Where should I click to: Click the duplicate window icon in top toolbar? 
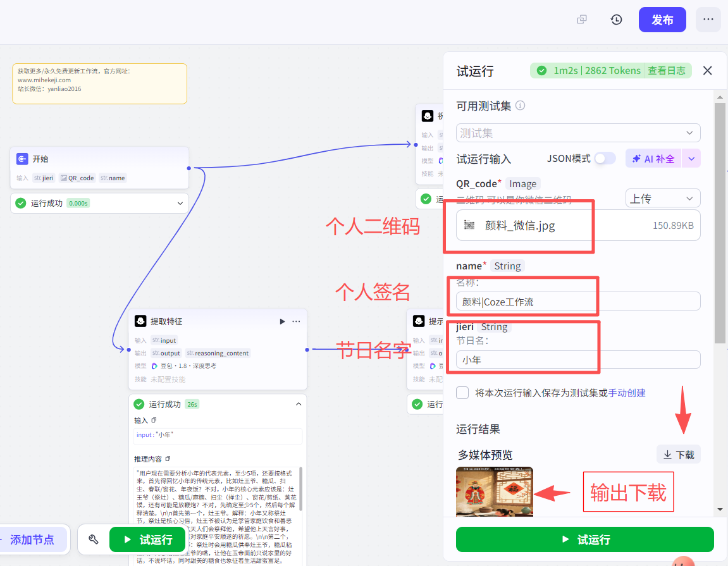tap(581, 20)
